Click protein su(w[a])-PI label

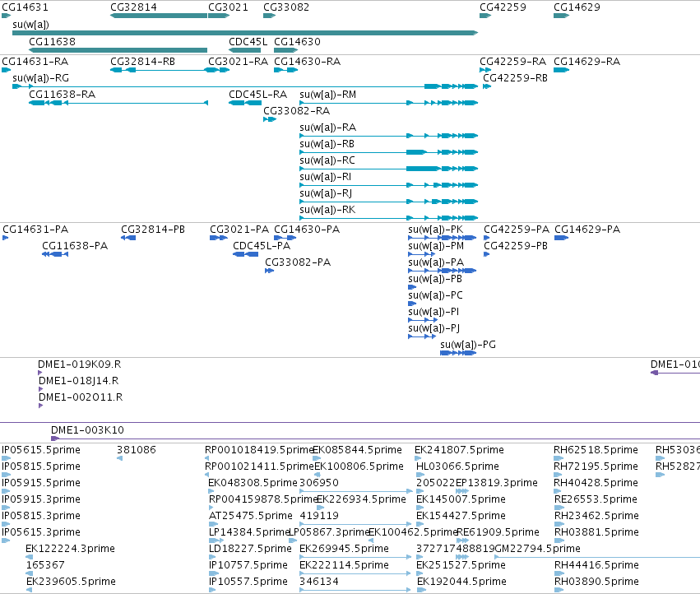point(433,312)
